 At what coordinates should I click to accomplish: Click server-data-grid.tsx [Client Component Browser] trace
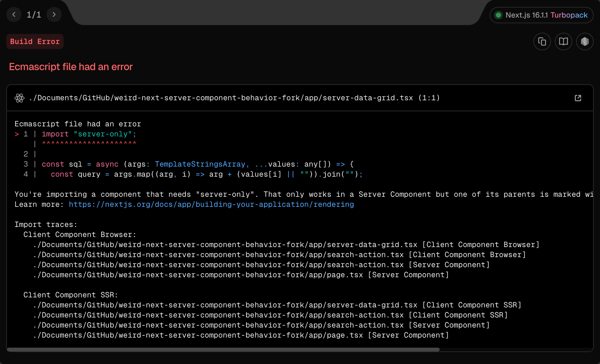pos(286,245)
